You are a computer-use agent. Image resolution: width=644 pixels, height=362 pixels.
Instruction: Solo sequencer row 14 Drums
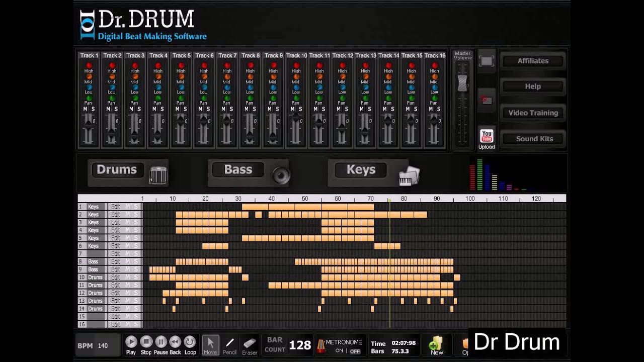(x=135, y=309)
